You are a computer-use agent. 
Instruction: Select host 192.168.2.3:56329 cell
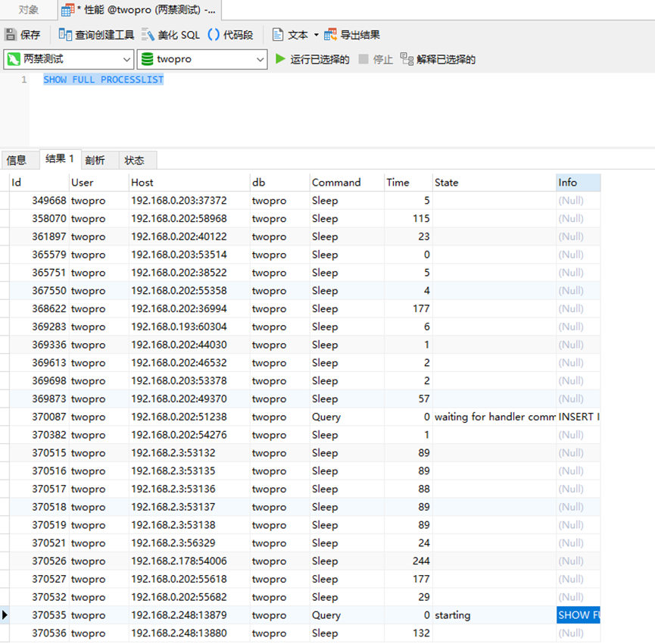point(189,543)
